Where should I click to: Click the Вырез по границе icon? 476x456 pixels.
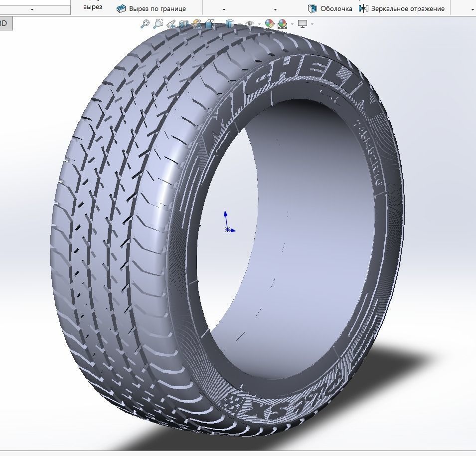[x=121, y=9]
